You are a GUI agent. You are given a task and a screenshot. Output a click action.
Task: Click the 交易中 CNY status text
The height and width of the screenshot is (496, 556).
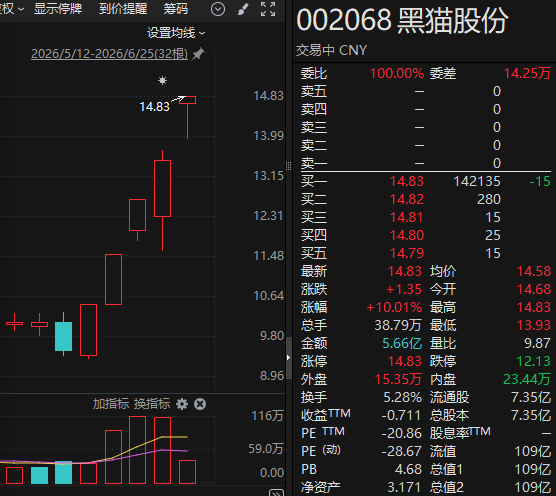[331, 50]
